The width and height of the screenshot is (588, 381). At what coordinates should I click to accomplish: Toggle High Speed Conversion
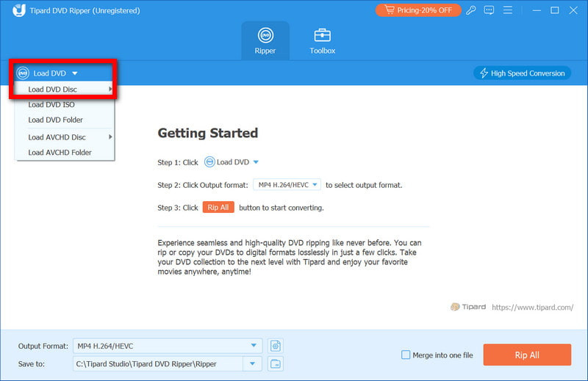(x=523, y=73)
